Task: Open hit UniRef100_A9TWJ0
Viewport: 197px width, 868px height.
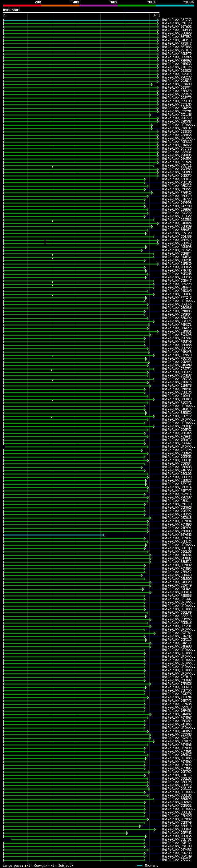Action: click(x=177, y=50)
